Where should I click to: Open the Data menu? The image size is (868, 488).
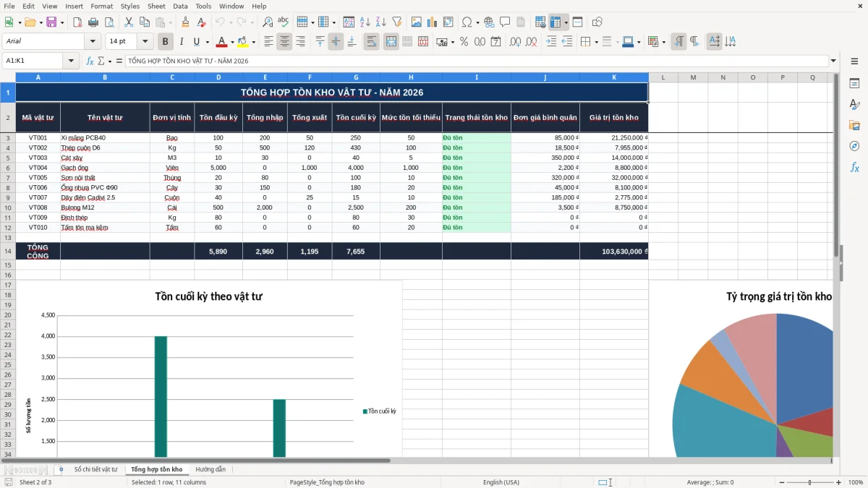pos(180,6)
